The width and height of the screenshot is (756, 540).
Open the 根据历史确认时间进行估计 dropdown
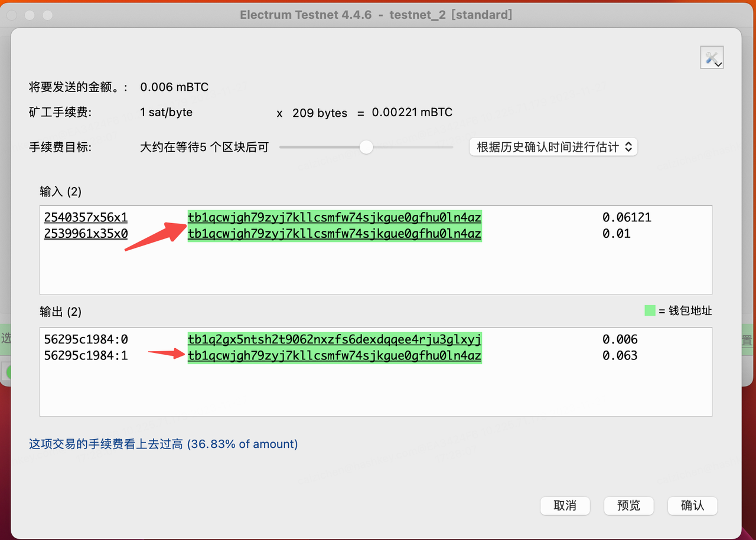click(553, 146)
